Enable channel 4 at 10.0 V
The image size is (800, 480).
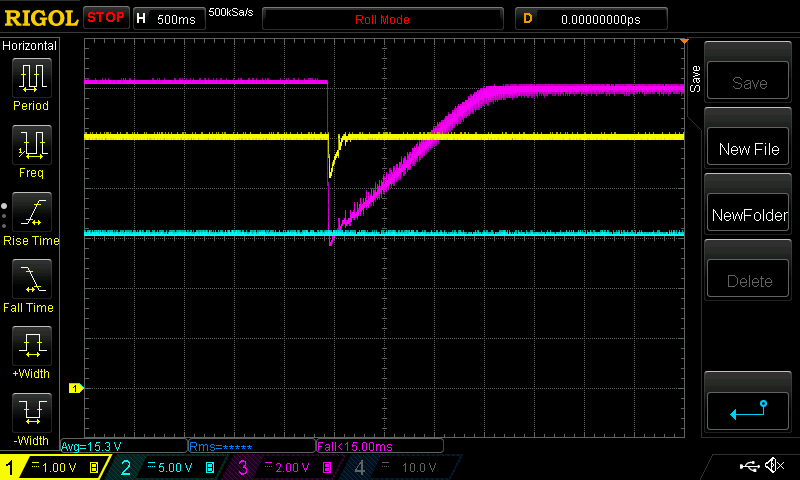coord(398,467)
